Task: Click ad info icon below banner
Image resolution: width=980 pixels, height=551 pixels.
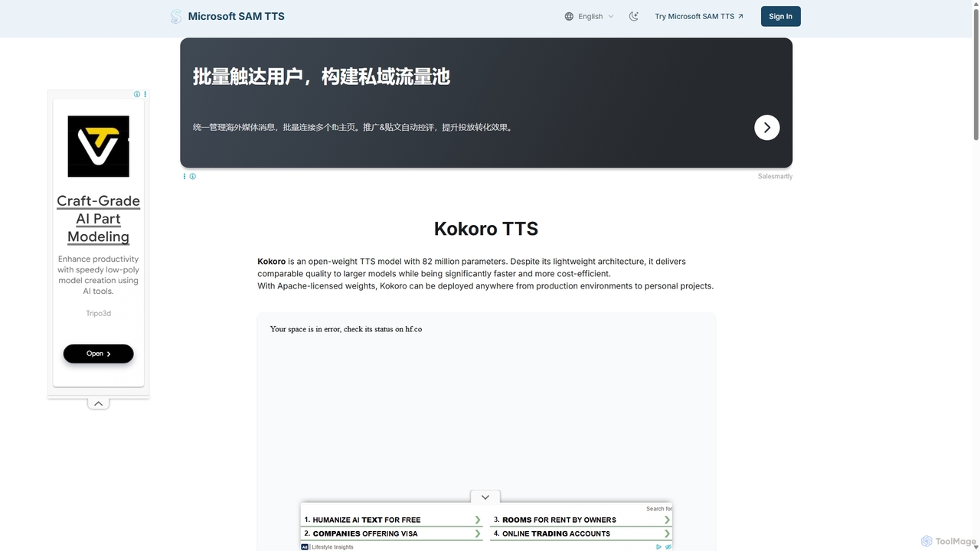Action: (x=193, y=176)
